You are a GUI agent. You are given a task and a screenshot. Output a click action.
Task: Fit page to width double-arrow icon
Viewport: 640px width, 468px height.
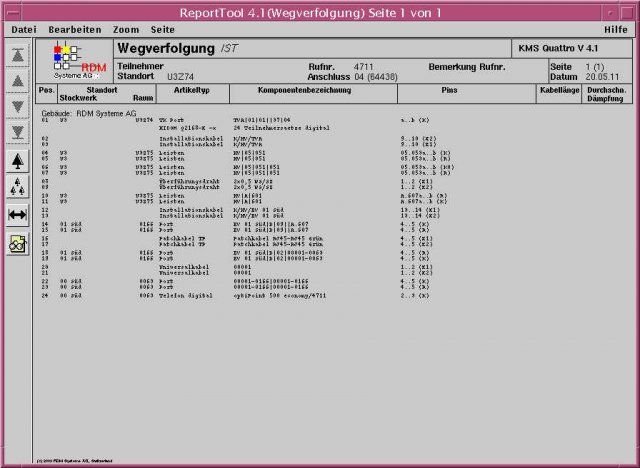pyautogui.click(x=18, y=215)
